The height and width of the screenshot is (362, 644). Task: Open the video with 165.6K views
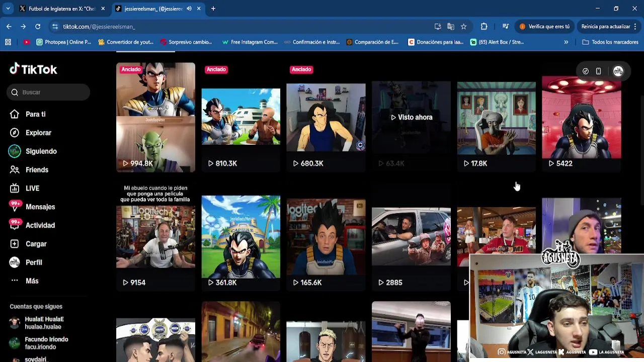point(326,237)
